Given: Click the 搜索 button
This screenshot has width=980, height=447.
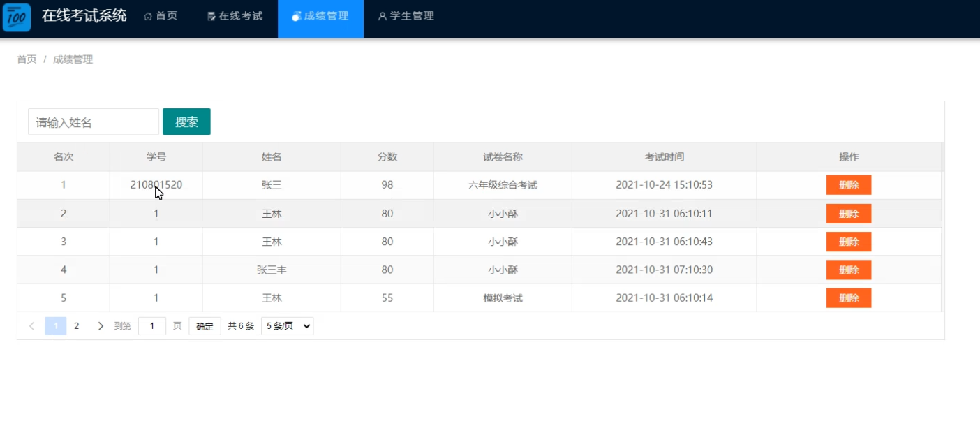Looking at the screenshot, I should [x=186, y=122].
